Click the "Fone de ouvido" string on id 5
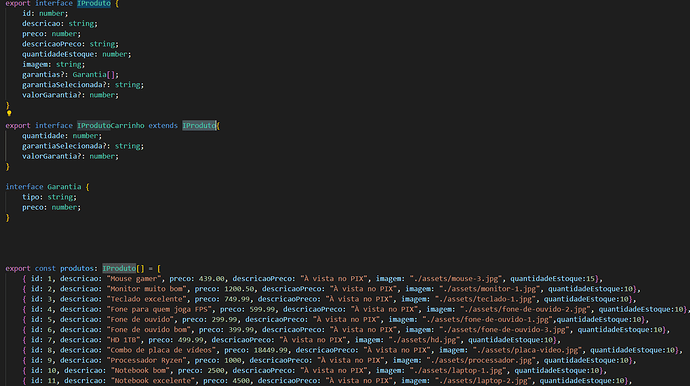Viewport: 690px width, 386px height. tap(140, 320)
